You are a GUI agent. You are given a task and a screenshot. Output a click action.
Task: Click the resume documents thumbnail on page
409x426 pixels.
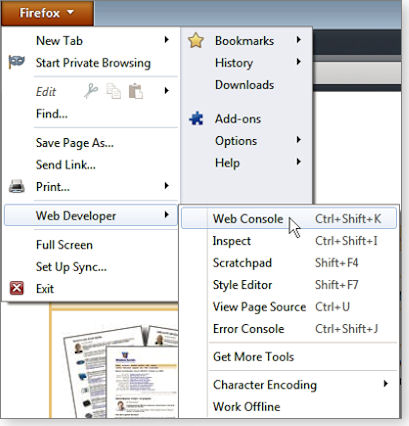(x=121, y=371)
